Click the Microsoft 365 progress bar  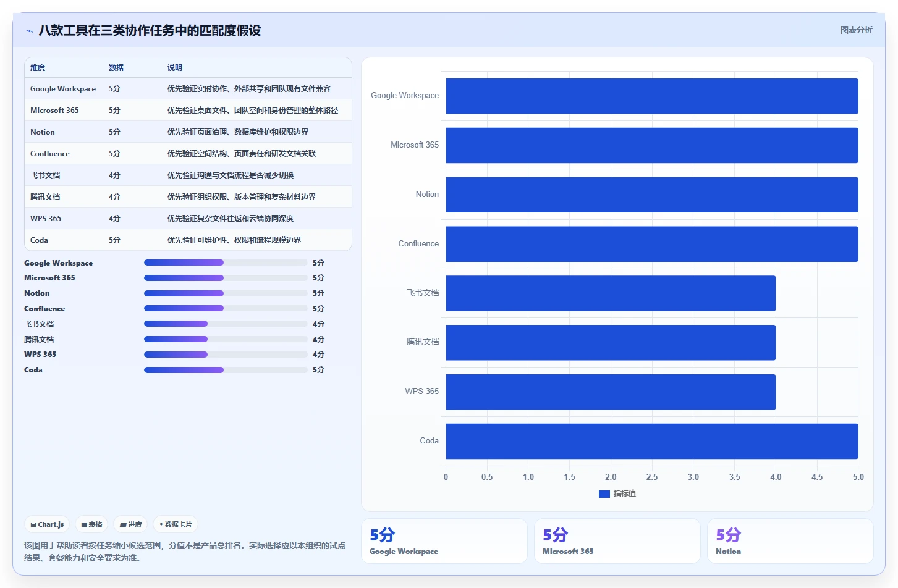(x=226, y=278)
